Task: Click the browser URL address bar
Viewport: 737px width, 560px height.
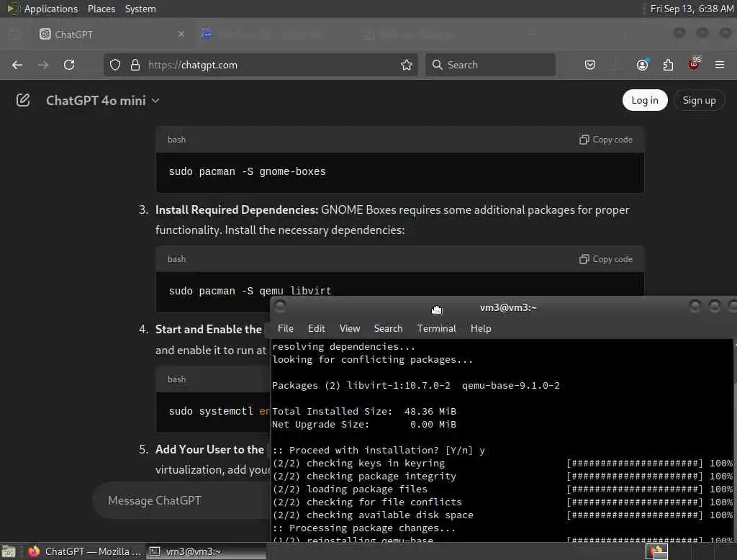Action: (x=261, y=65)
